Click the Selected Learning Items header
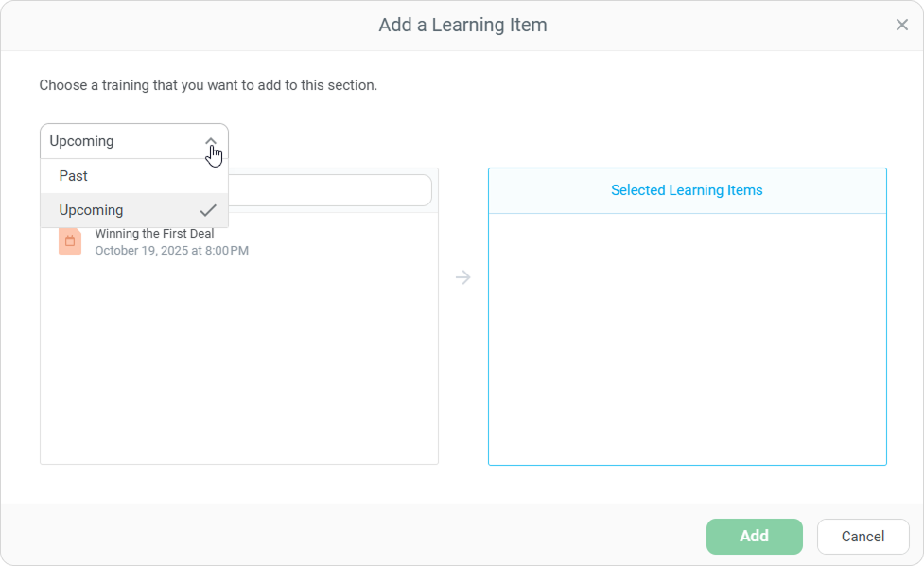Viewport: 924px width, 566px height. 687,190
